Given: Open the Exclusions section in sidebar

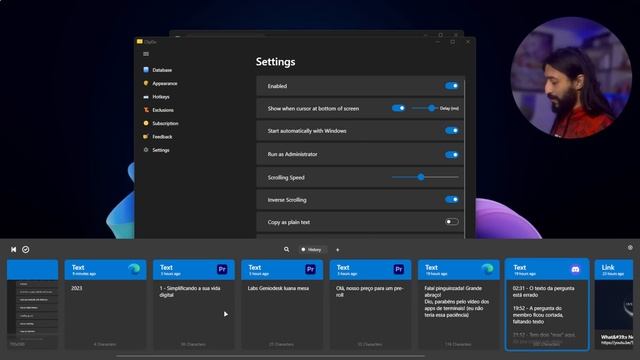Looking at the screenshot, I should 159,110.
